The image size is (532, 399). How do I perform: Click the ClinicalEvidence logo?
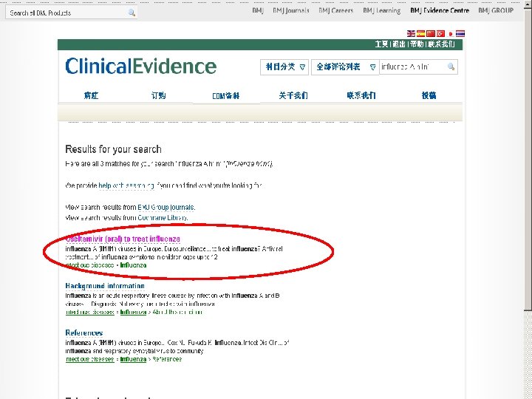pyautogui.click(x=141, y=66)
